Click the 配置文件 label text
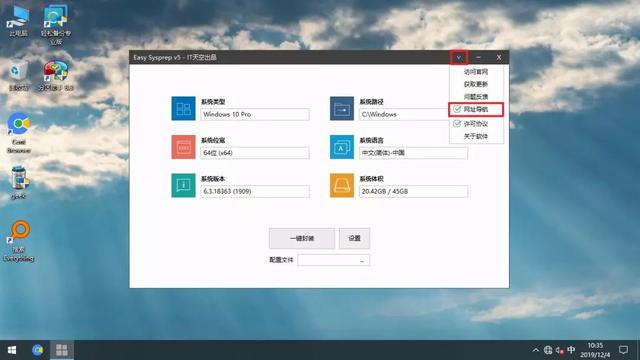Image resolution: width=640 pixels, height=360 pixels. click(281, 260)
